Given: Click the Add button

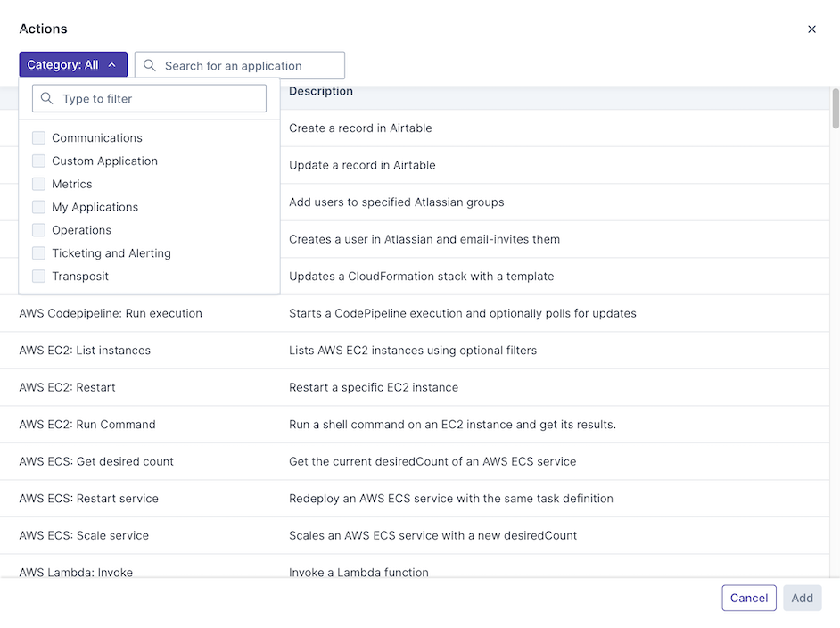Looking at the screenshot, I should 802,598.
